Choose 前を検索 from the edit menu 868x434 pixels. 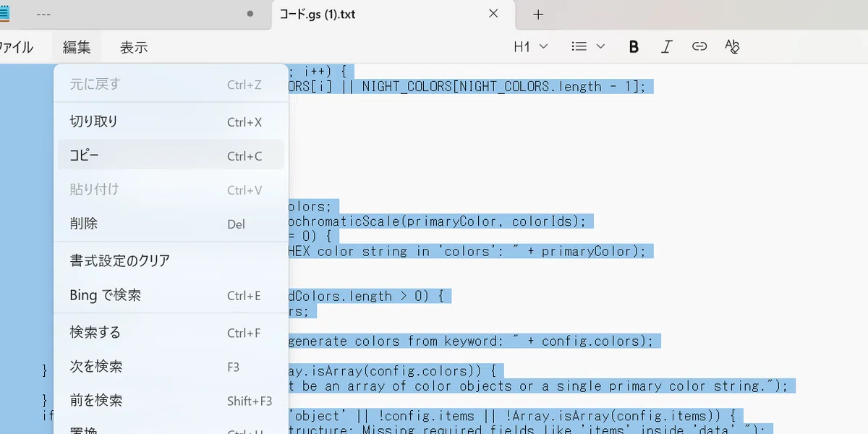click(171, 401)
